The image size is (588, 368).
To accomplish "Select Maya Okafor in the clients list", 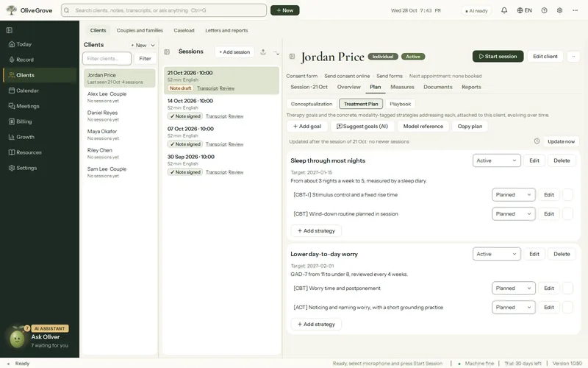I will click(119, 135).
